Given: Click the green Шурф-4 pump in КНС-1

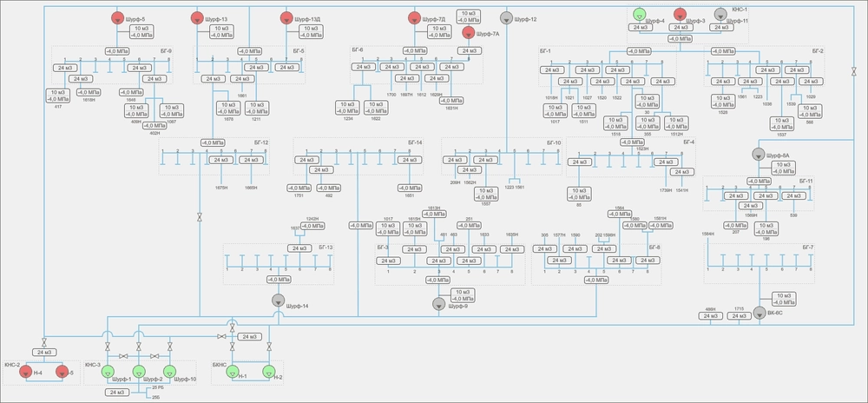Looking at the screenshot, I should [640, 15].
